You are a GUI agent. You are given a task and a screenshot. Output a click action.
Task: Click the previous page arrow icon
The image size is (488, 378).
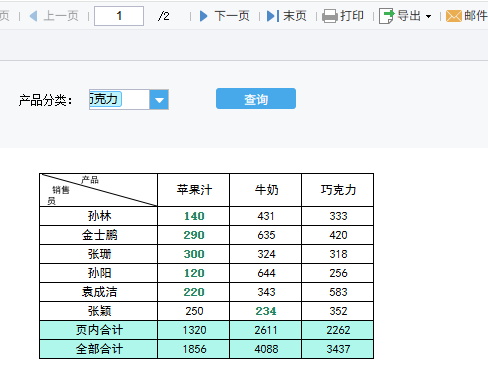coord(33,16)
